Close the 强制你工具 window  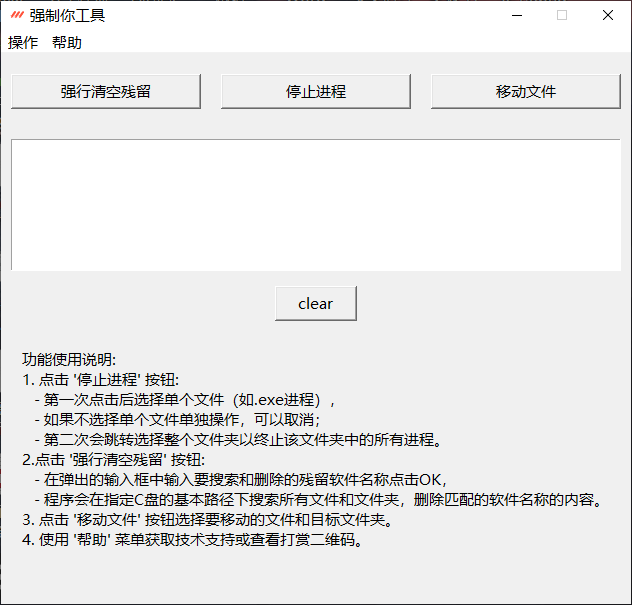point(608,15)
